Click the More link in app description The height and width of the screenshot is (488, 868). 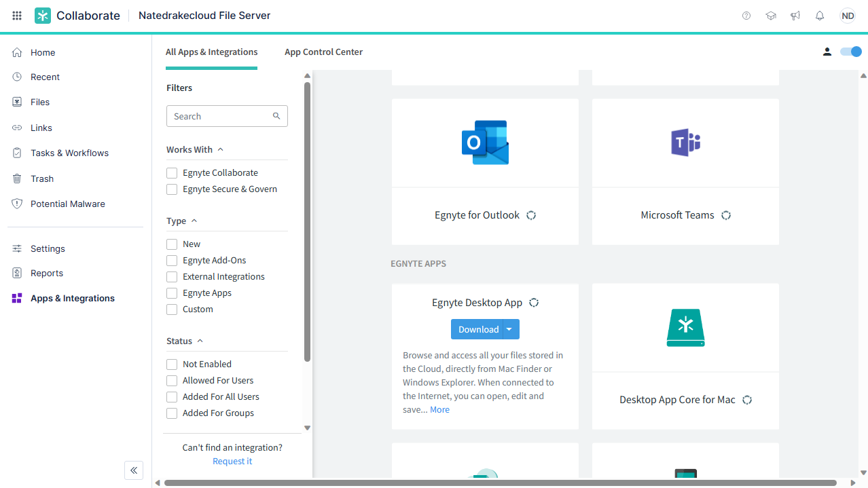(439, 410)
